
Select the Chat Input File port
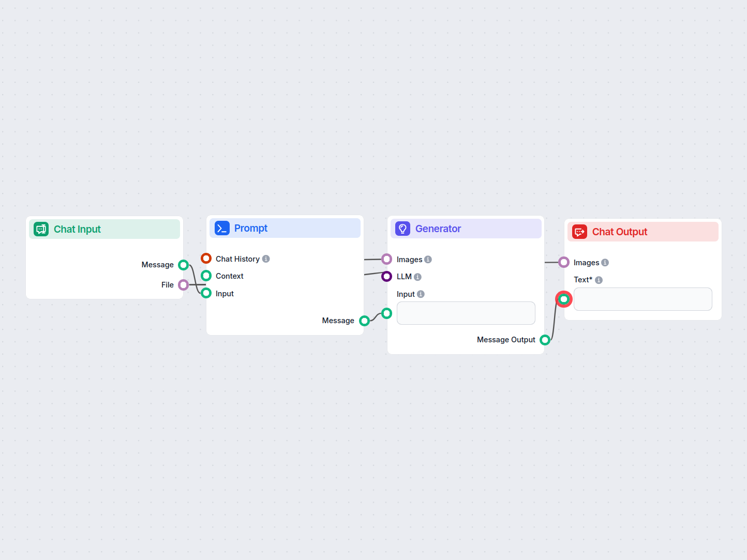point(183,285)
